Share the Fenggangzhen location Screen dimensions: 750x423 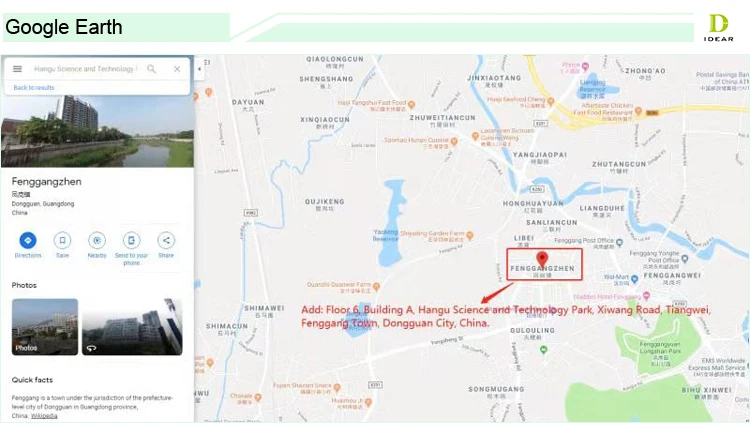166,240
